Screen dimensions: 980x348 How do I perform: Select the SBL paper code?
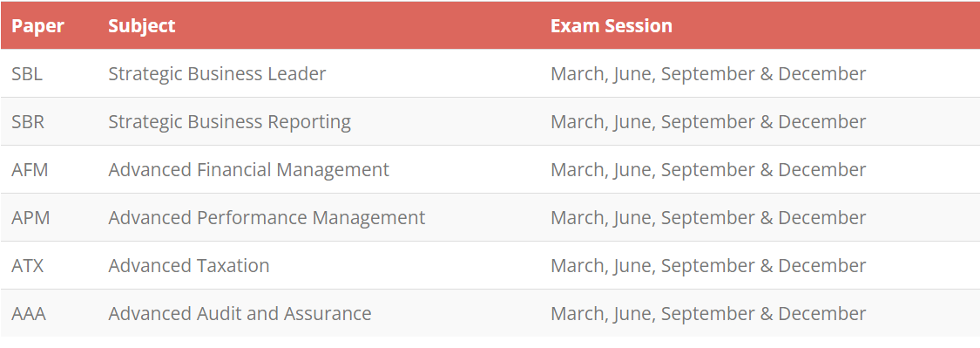pyautogui.click(x=27, y=74)
